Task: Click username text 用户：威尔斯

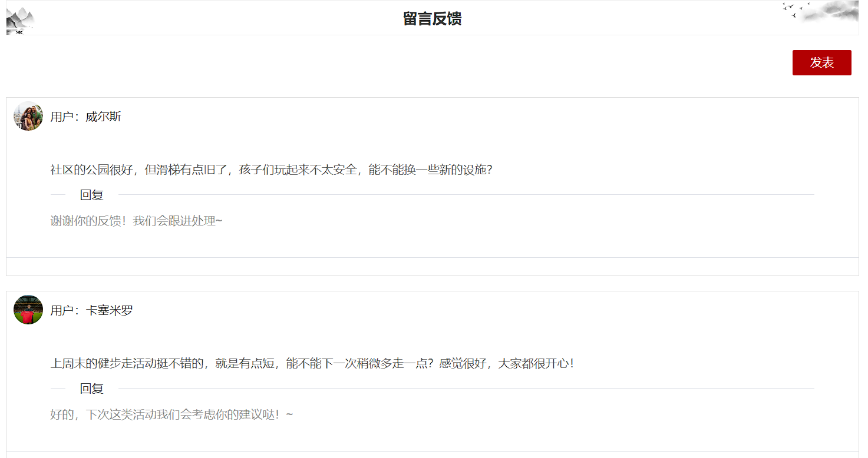Action: pos(85,117)
